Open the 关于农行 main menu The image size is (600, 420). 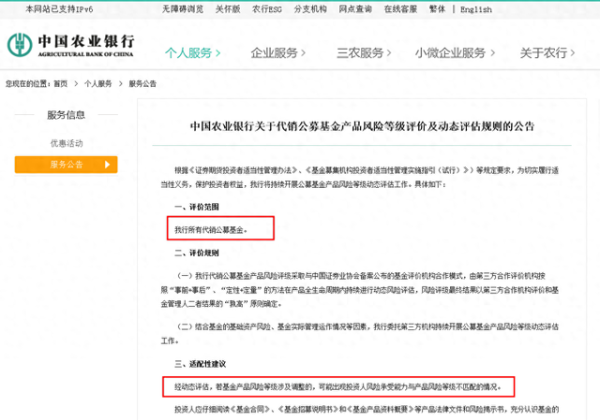[x=543, y=53]
